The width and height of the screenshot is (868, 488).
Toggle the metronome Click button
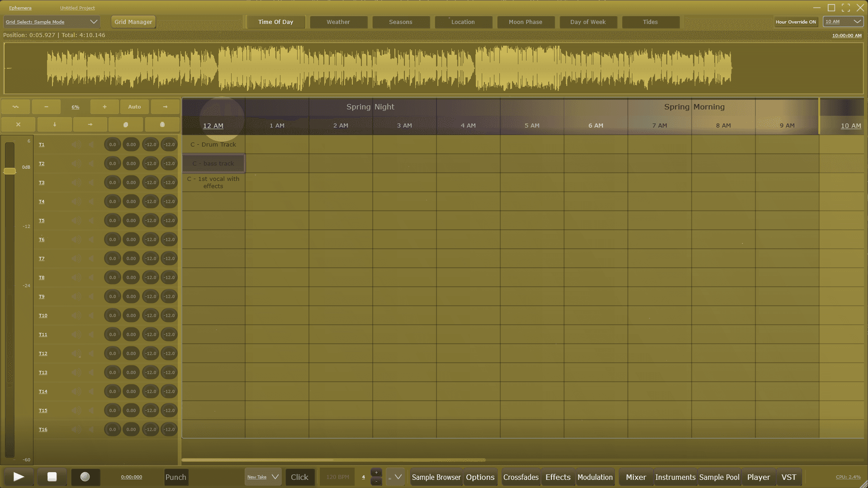tap(299, 477)
